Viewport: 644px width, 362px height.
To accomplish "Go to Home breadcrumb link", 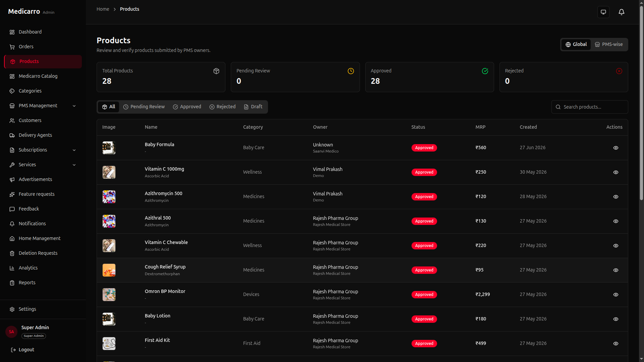I will pyautogui.click(x=103, y=9).
